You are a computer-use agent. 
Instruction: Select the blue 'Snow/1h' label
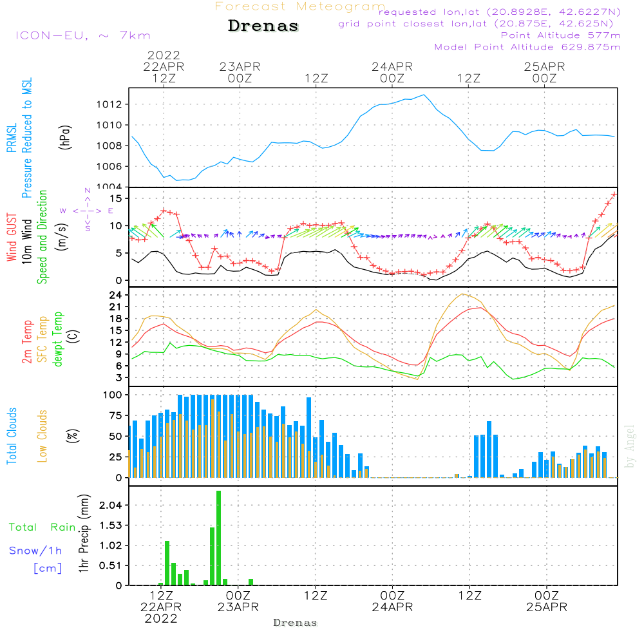point(35,551)
